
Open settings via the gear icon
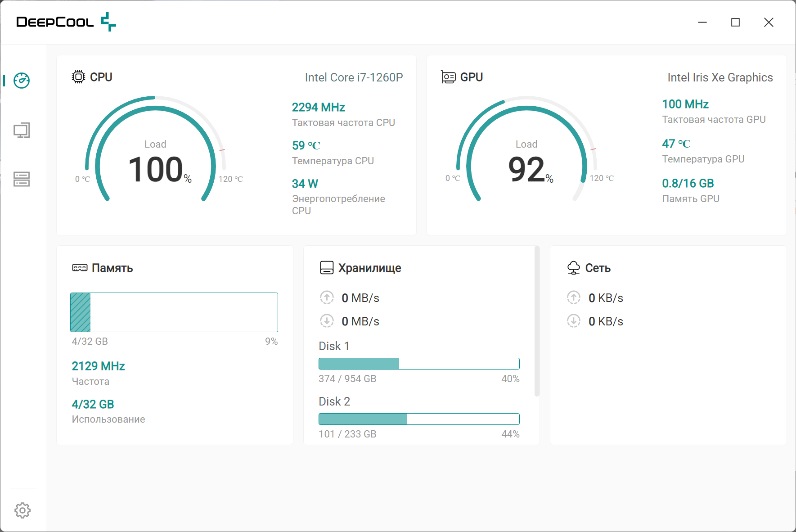pyautogui.click(x=22, y=510)
